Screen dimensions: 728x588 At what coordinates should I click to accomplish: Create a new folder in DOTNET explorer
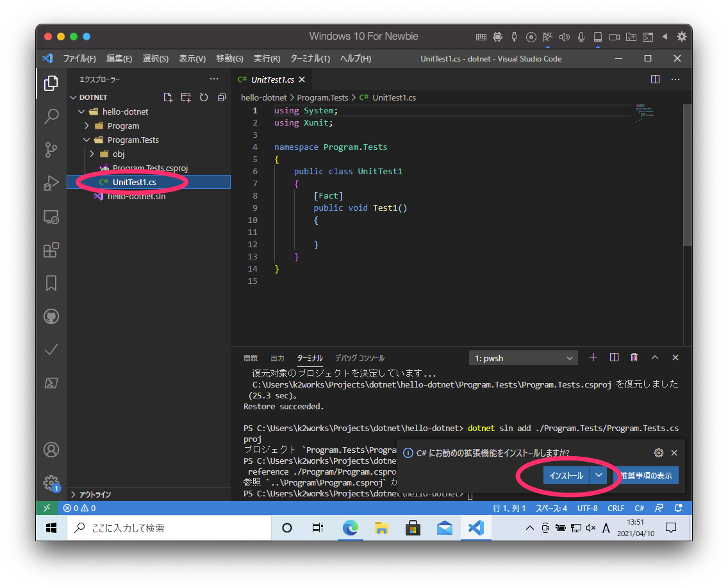pyautogui.click(x=186, y=97)
